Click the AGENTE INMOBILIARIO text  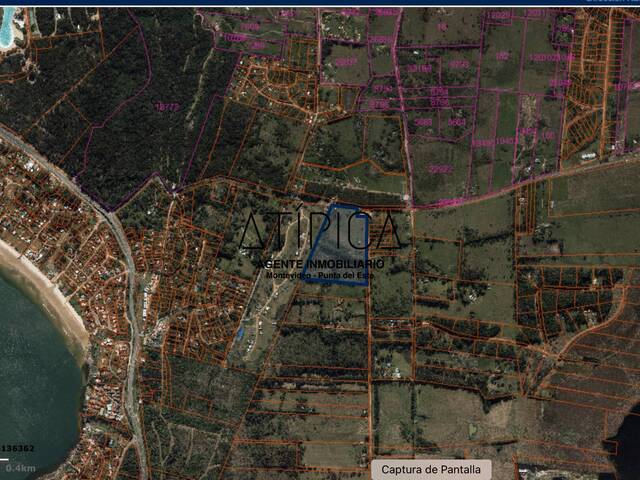tap(320, 262)
